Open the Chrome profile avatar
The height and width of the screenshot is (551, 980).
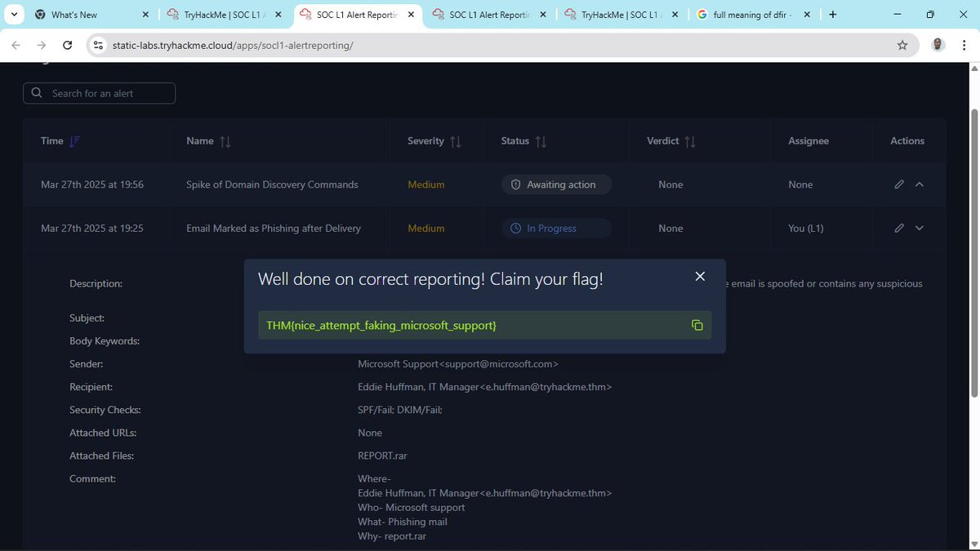tap(938, 46)
